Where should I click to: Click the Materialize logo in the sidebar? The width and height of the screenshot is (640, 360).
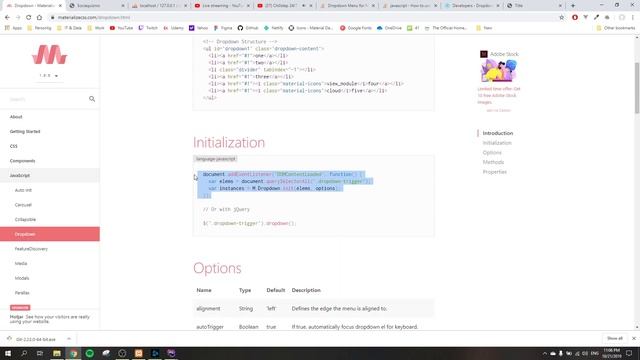(x=49, y=54)
